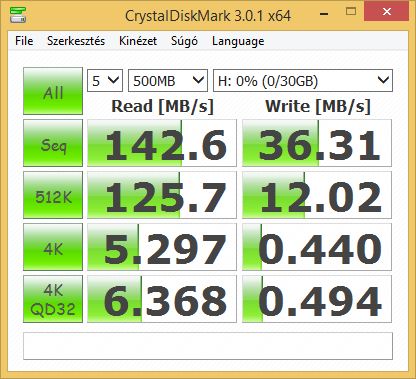The width and height of the screenshot is (416, 379).
Task: Click the empty comment field at bottom
Action: [x=208, y=346]
